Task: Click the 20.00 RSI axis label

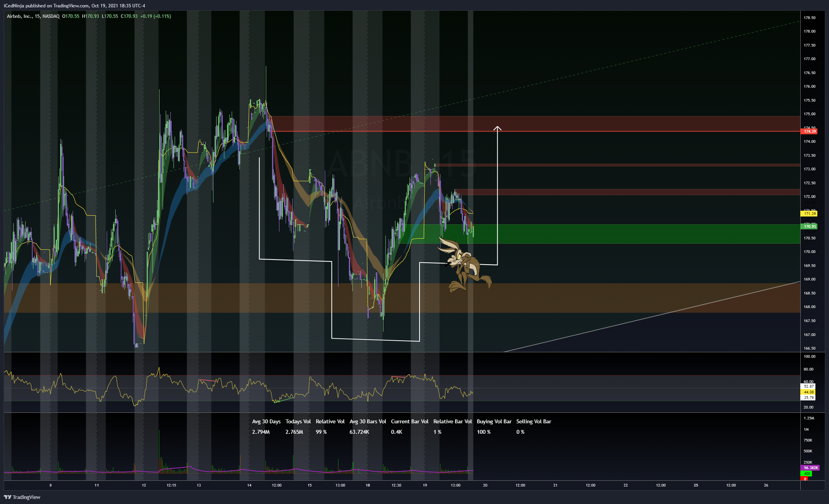Action: tap(808, 407)
